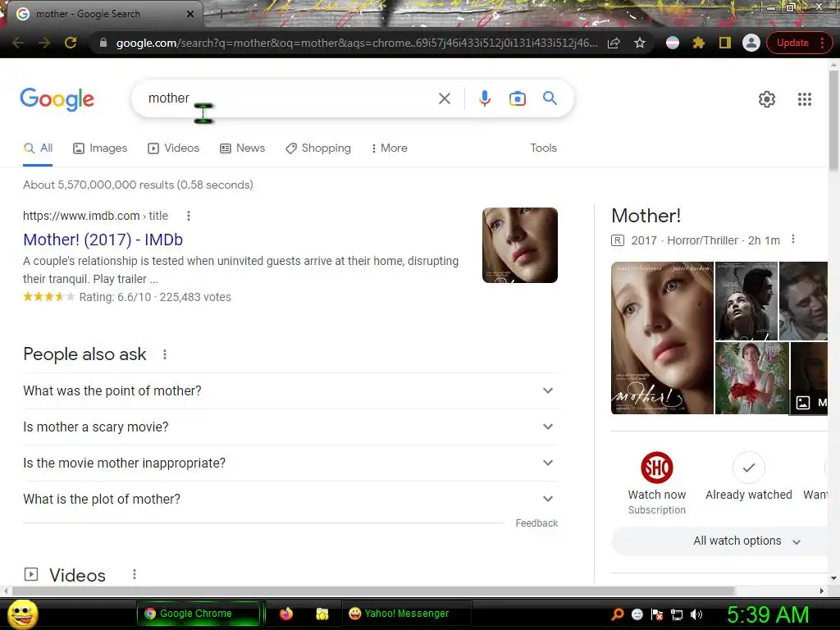Bookmark this page with star icon

click(x=640, y=43)
